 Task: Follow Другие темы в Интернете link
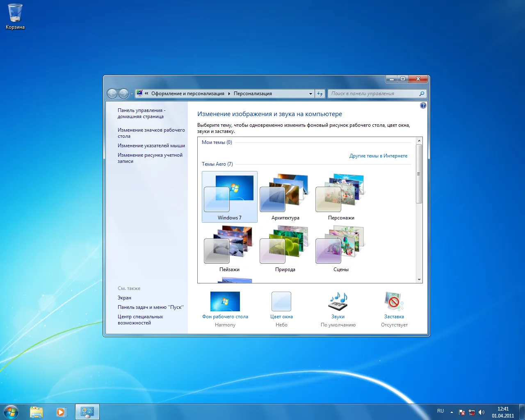click(378, 156)
